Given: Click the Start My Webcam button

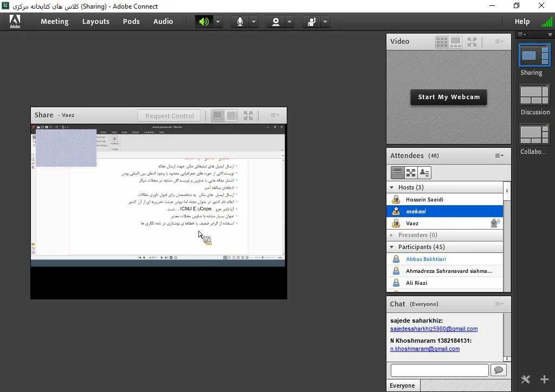Looking at the screenshot, I should click(x=448, y=97).
